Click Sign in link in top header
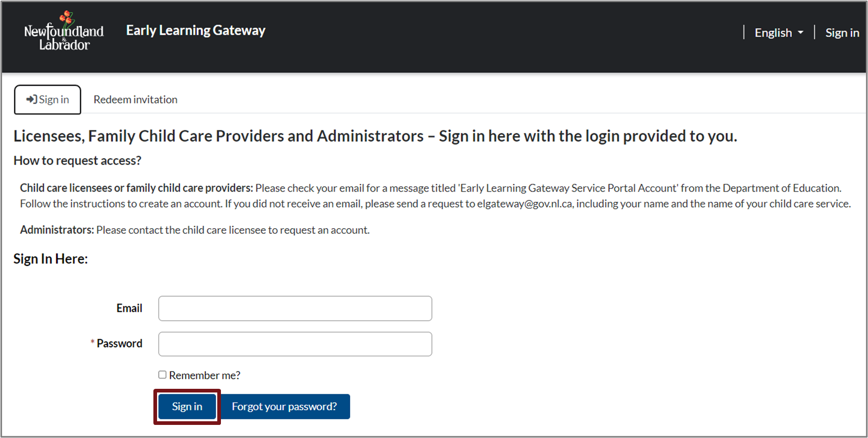868x438 pixels. pyautogui.click(x=842, y=33)
